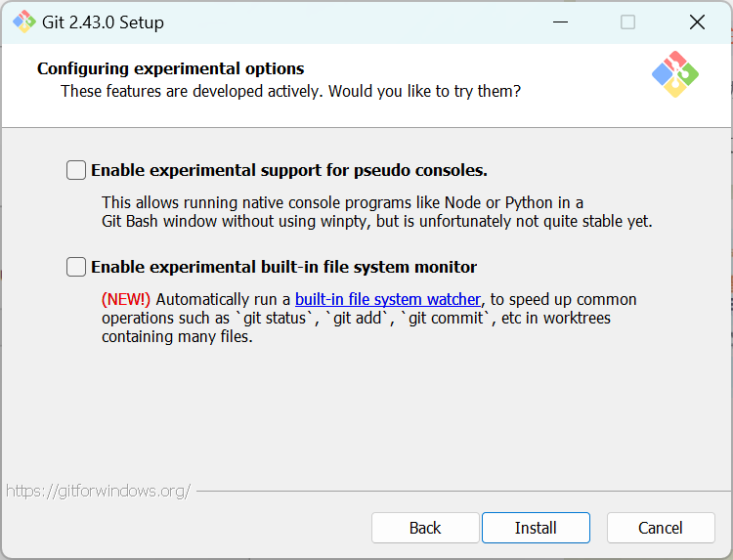This screenshot has width=733, height=560.
Task: Click the Git logo in the title bar
Action: point(23,22)
